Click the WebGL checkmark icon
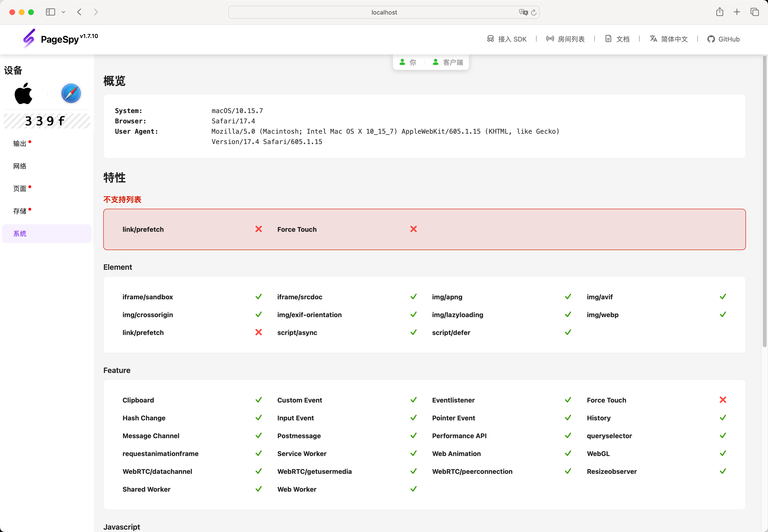Viewport: 768px width, 532px height. [x=723, y=453]
